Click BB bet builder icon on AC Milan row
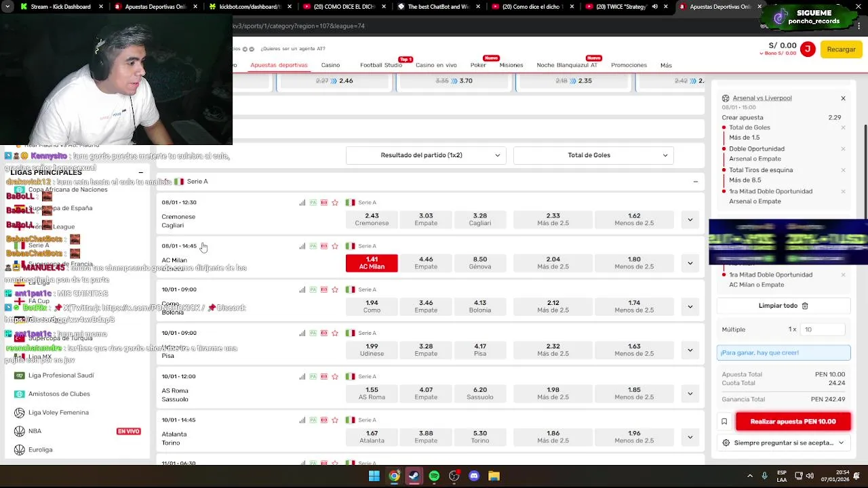The image size is (868, 488). [x=324, y=246]
